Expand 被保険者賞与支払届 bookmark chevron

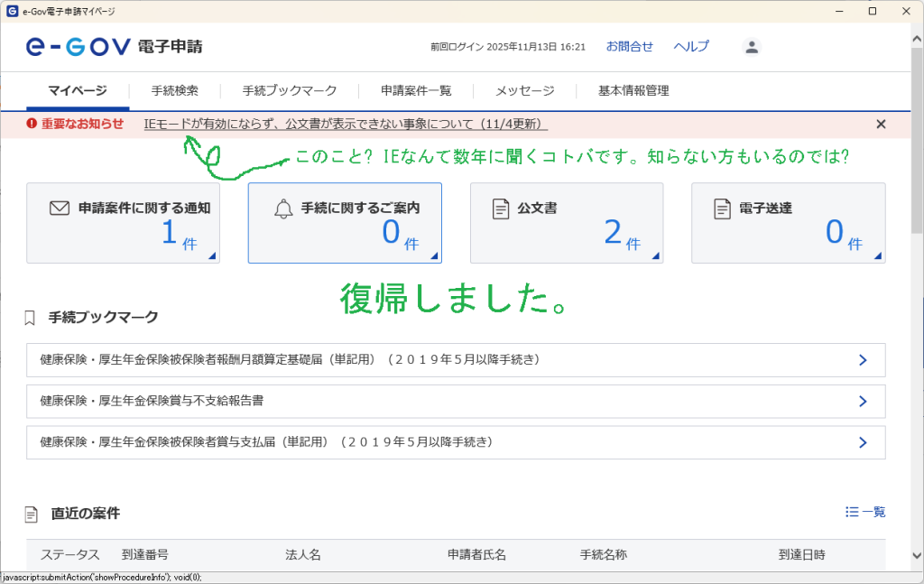coord(863,442)
